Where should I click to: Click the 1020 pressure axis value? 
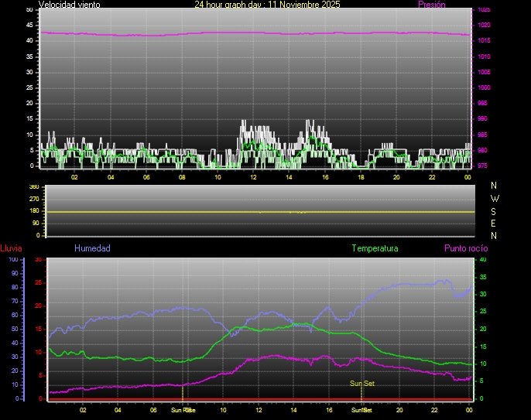click(x=484, y=25)
